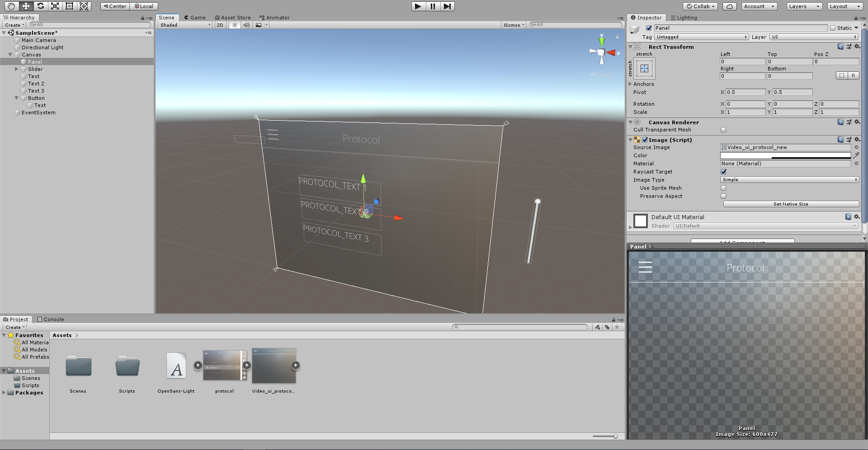Open Image Type dropdown Simple
This screenshot has width=868, height=450.
coord(789,180)
